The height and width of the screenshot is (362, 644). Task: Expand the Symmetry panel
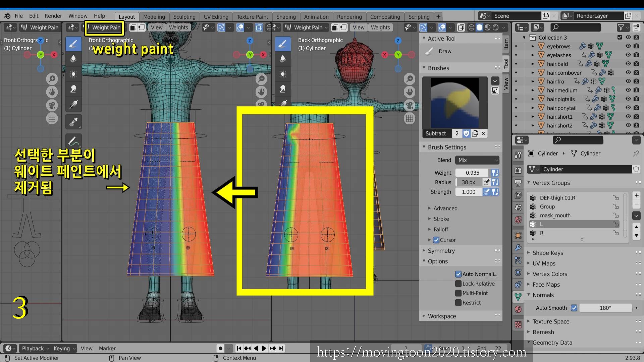(x=441, y=251)
